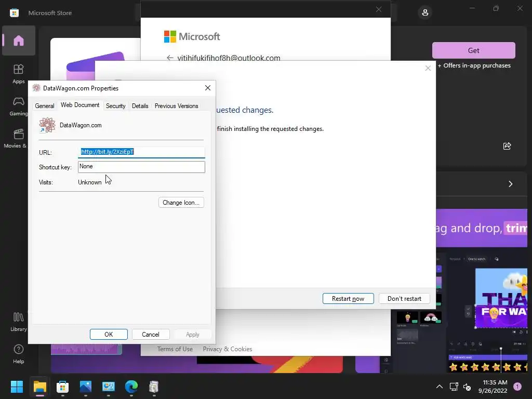This screenshot has width=532, height=399.
Task: Open Photos app from taskbar
Action: pos(86,387)
